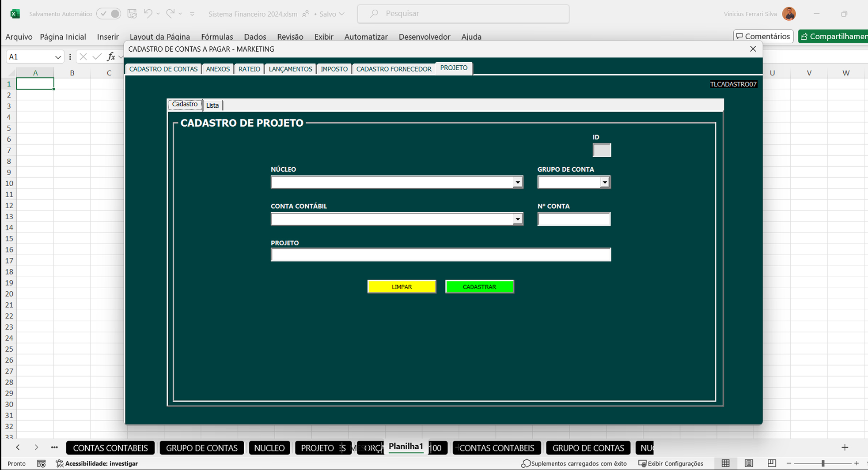Click the PROJETO text field
868x470 pixels.
[x=441, y=255]
